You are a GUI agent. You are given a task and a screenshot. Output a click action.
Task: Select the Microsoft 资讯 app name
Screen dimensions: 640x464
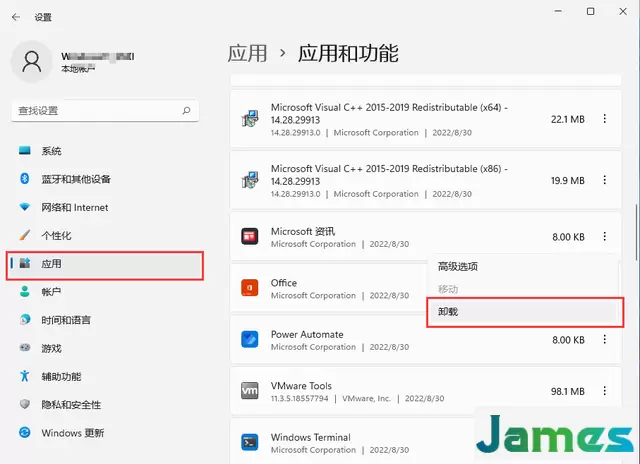click(303, 231)
